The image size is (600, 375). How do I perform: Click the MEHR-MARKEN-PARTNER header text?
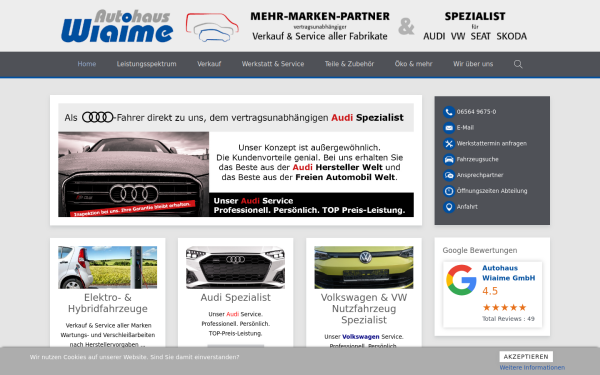coord(320,16)
